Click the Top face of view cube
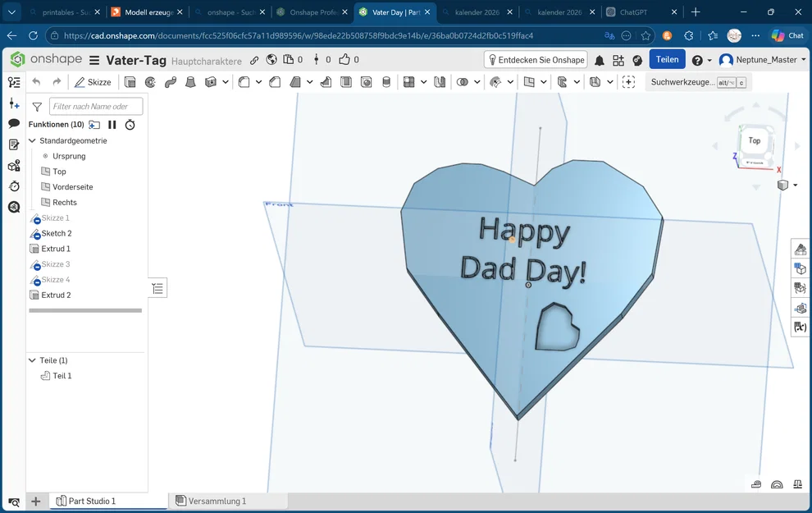Screen dimensions: 812x513 pyautogui.click(x=755, y=141)
